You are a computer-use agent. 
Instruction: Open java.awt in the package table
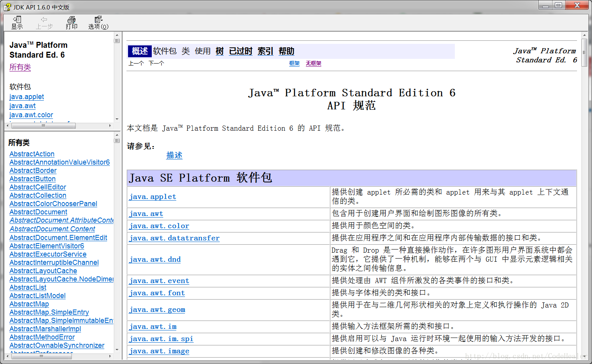click(146, 214)
